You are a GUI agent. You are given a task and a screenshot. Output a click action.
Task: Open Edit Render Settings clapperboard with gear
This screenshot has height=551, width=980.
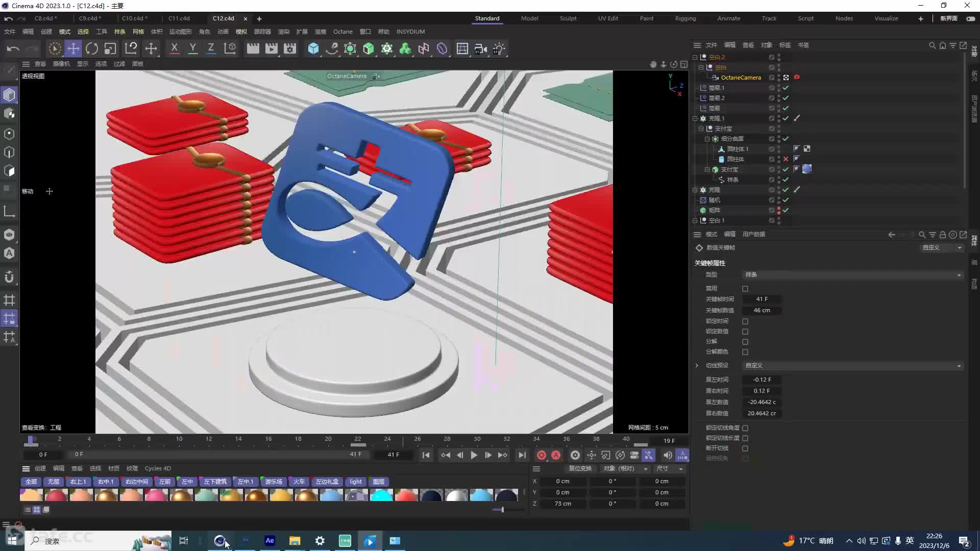pyautogui.click(x=290, y=48)
